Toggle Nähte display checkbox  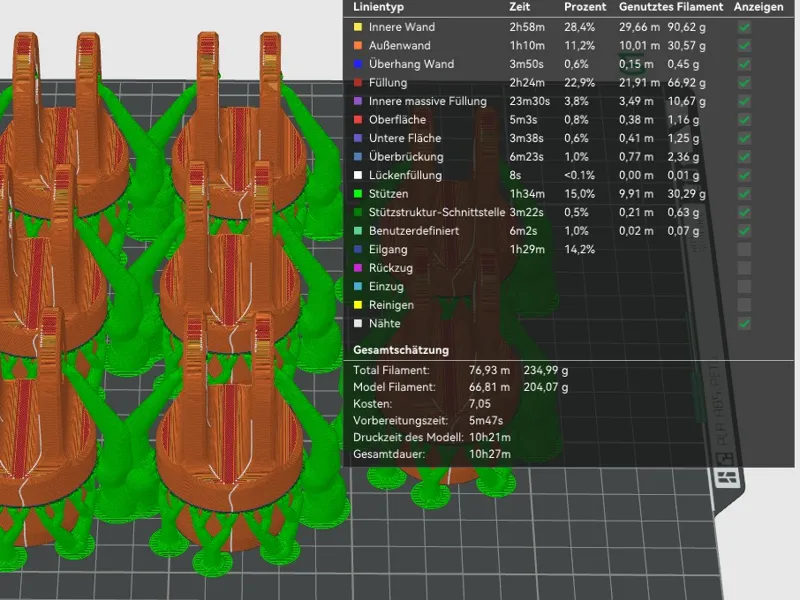744,323
